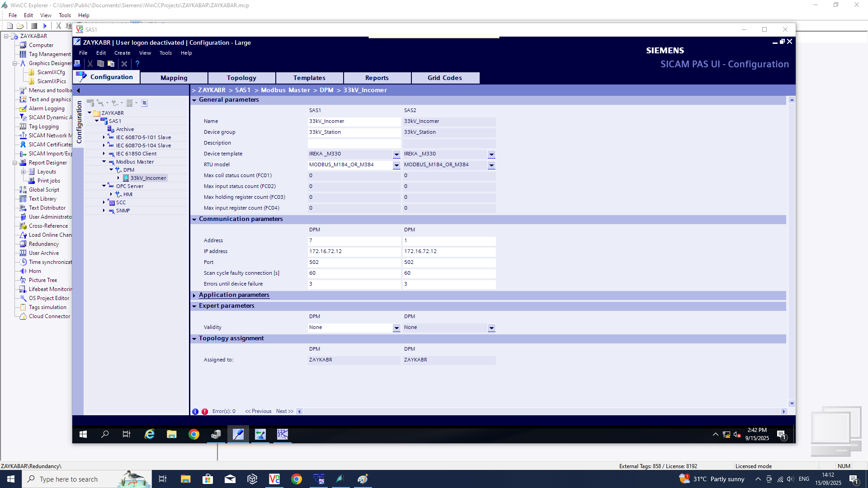
Task: Open the Create menu
Action: (x=122, y=53)
